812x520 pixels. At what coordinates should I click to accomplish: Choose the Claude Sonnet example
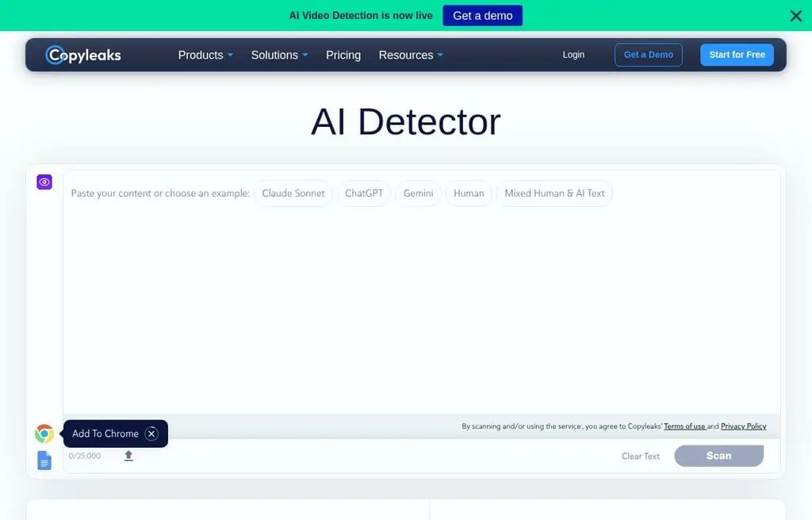click(293, 193)
